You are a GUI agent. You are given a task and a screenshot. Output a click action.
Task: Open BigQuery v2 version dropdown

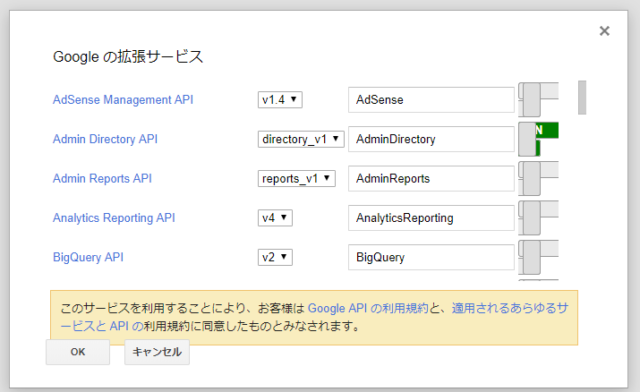tap(275, 257)
